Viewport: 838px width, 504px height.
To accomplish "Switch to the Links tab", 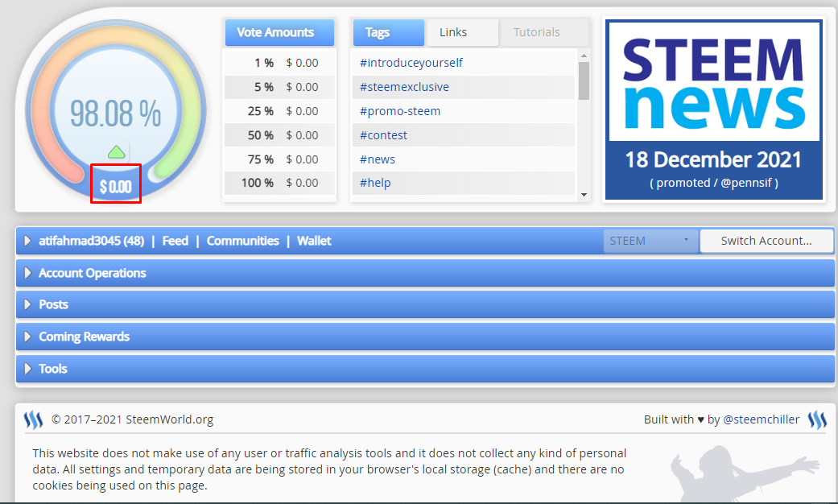I will click(462, 32).
